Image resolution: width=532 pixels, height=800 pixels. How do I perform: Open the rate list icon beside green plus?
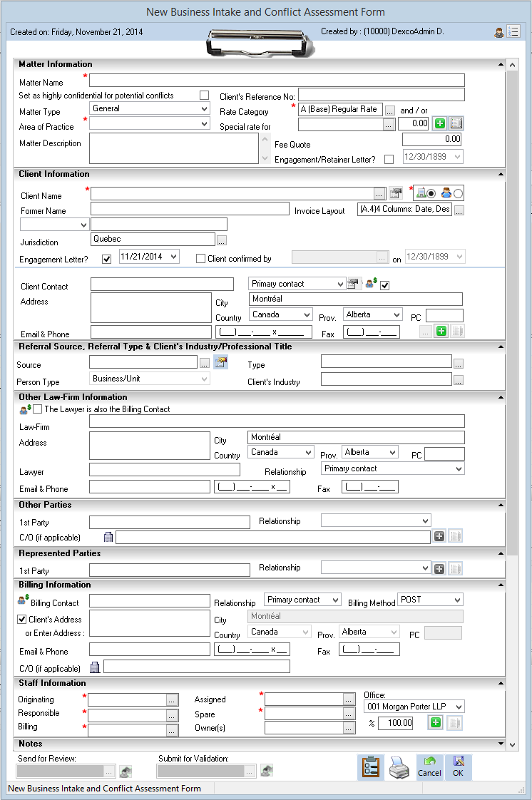(456, 123)
